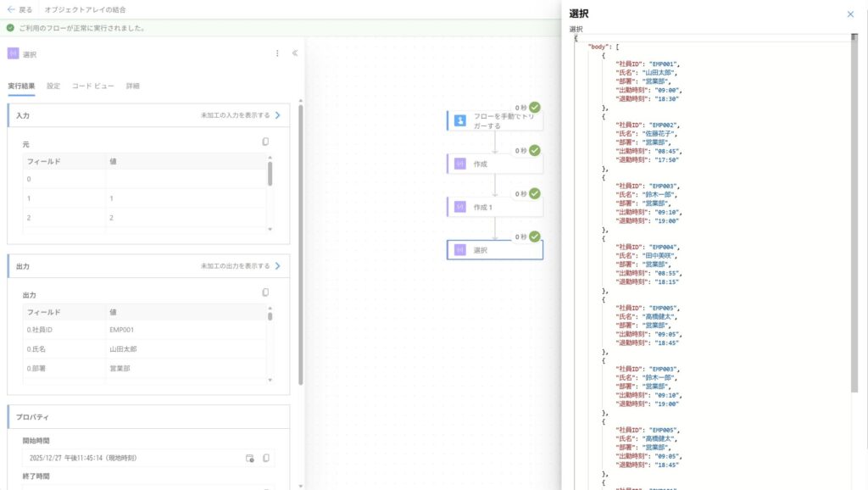The height and width of the screenshot is (490, 868).
Task: Click the manual trigger flow node icon
Action: pos(459,121)
